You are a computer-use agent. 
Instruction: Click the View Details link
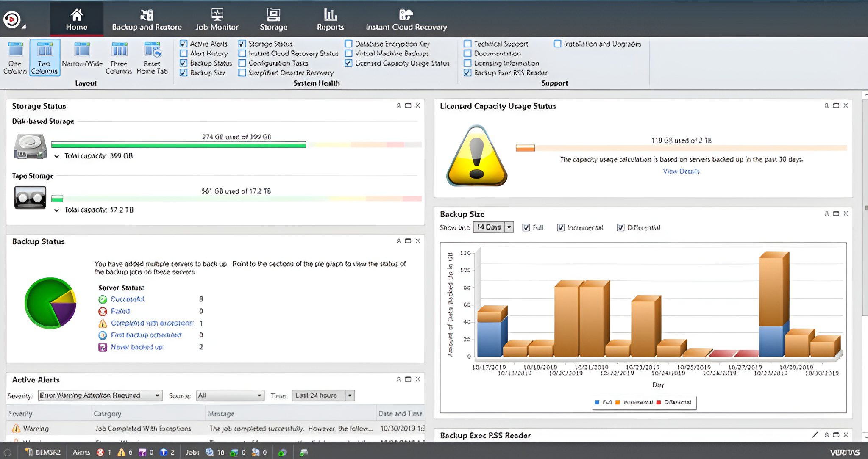tap(681, 171)
